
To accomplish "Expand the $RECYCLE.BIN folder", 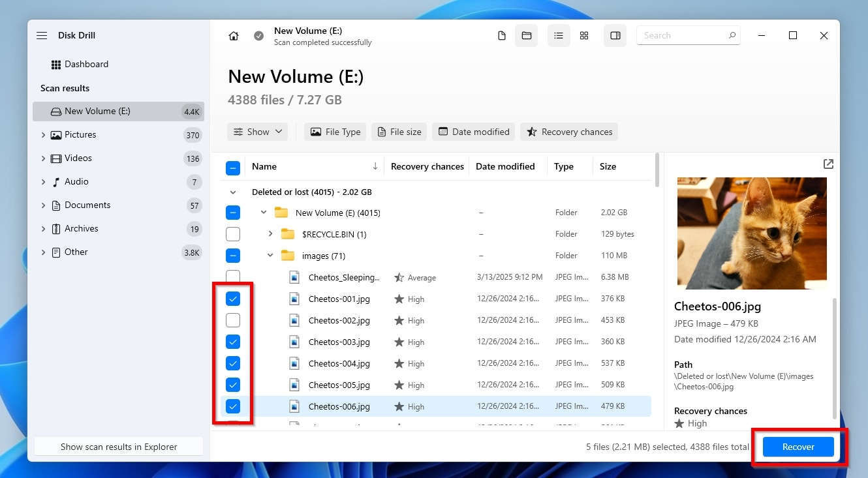I will pos(270,233).
